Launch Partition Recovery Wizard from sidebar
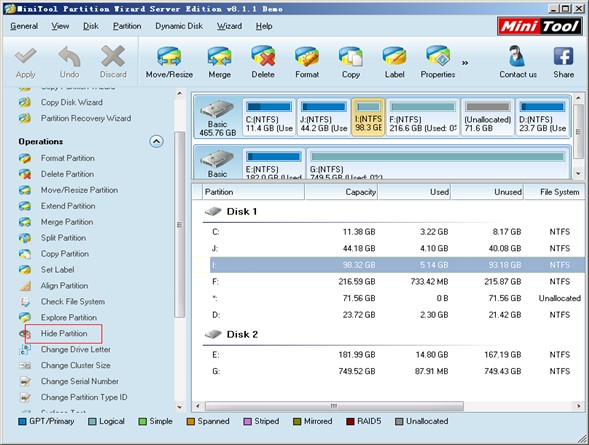 coord(86,118)
